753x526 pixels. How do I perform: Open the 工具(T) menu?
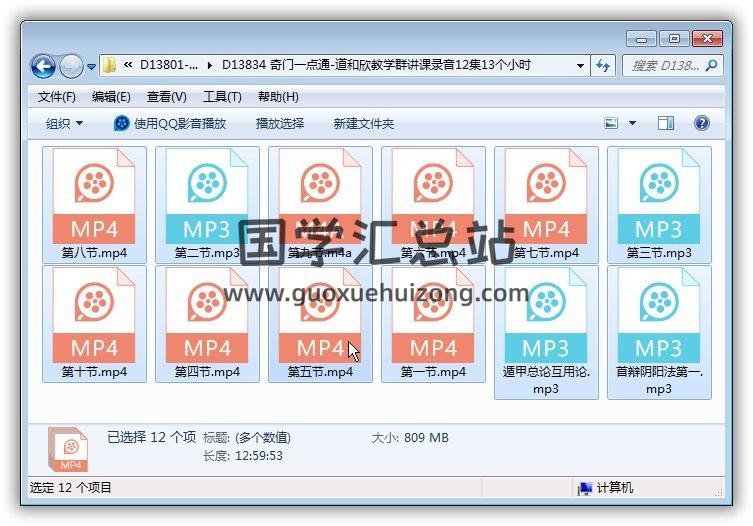[x=222, y=97]
